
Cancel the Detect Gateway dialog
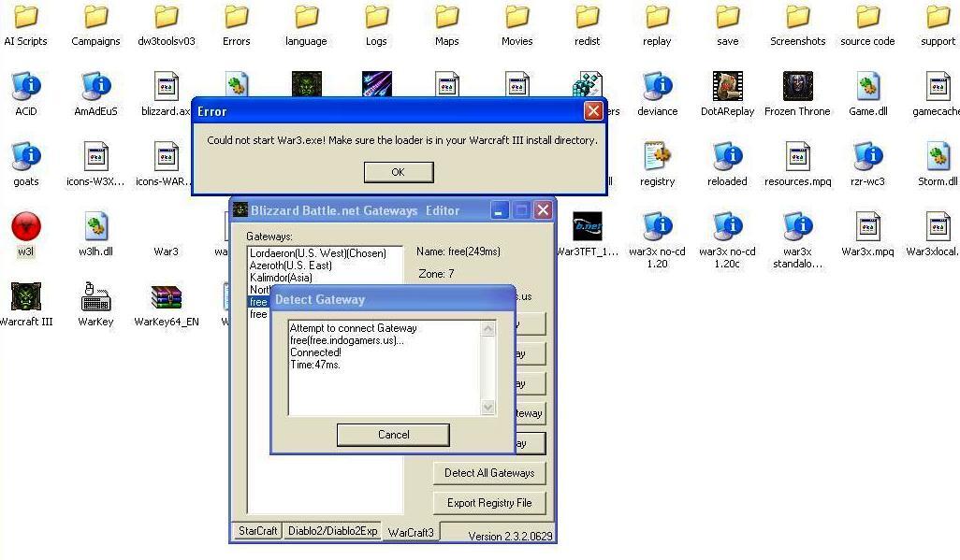coord(393,435)
